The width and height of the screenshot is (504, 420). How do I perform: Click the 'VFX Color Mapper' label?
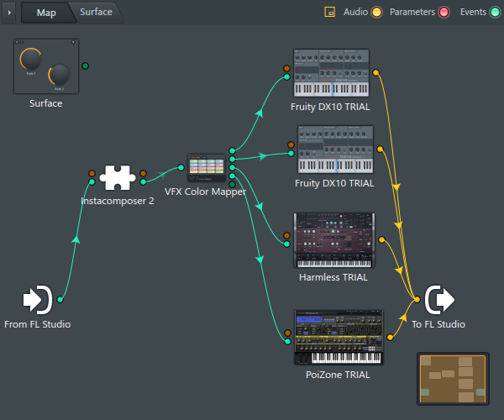(205, 192)
